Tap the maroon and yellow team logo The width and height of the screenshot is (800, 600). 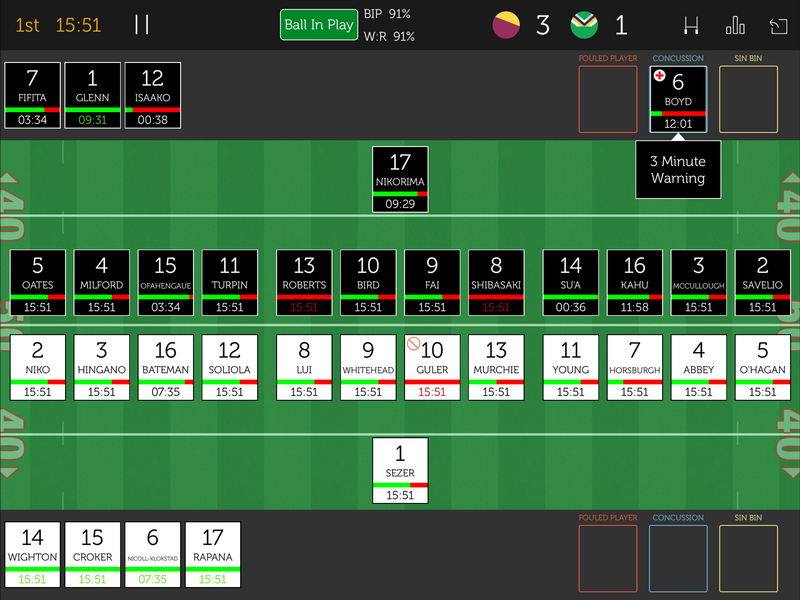pyautogui.click(x=506, y=25)
